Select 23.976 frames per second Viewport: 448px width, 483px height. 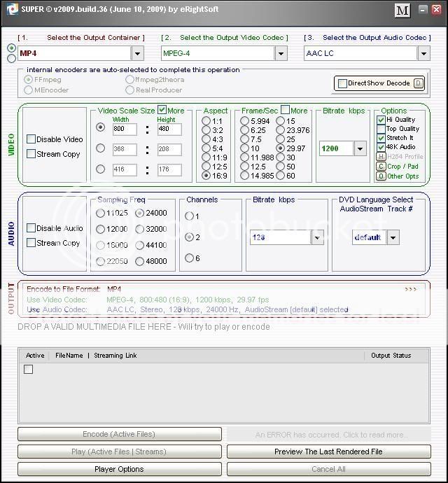(x=281, y=130)
